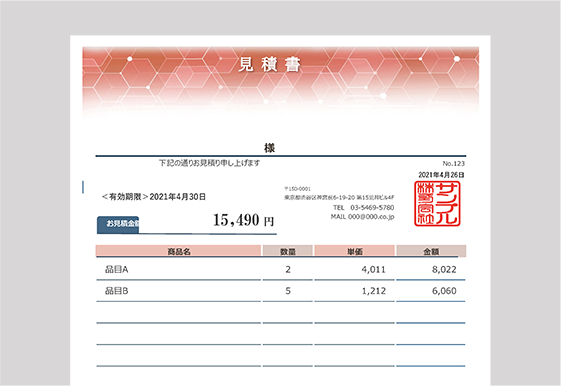Click the text 下記の通りお見積り申し上げます
Image resolution: width=561 pixels, height=386 pixels.
click(209, 163)
